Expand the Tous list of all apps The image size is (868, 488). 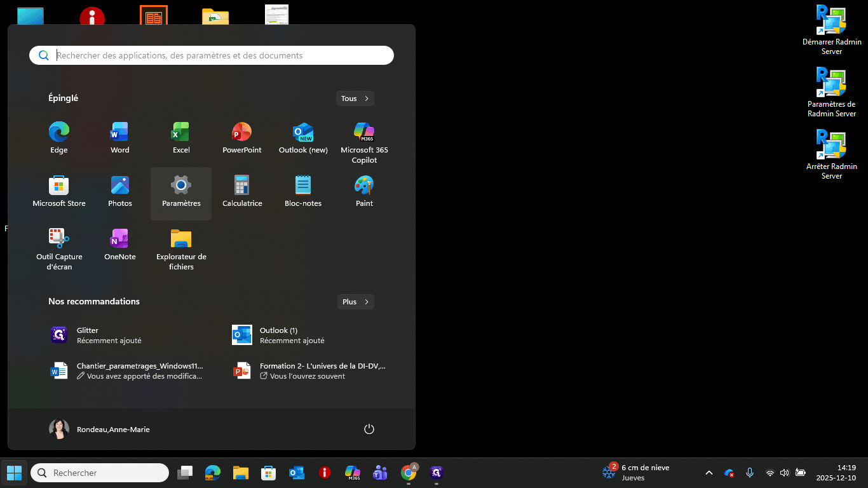coord(355,98)
